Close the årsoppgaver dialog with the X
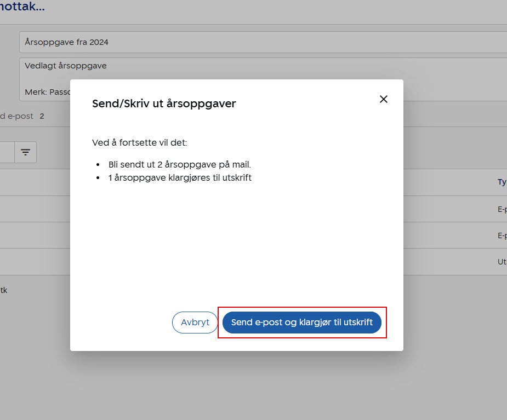The image size is (507, 420). (383, 99)
